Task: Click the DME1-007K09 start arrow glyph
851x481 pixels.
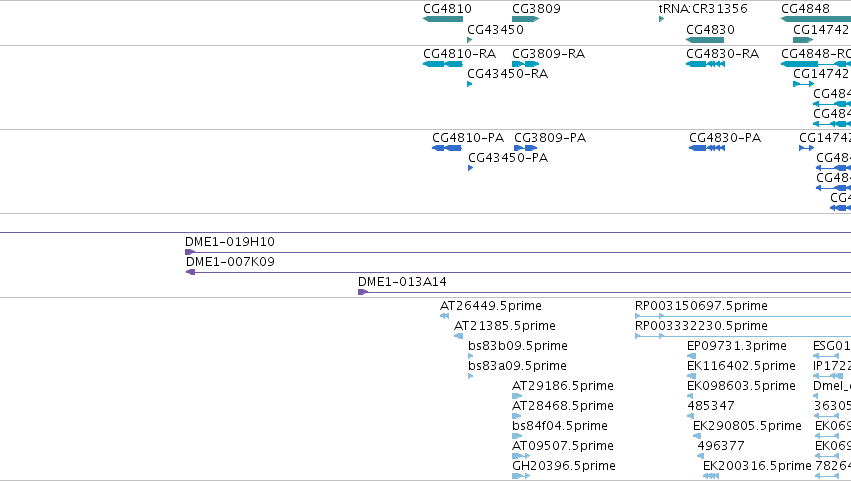Action: (x=190, y=273)
